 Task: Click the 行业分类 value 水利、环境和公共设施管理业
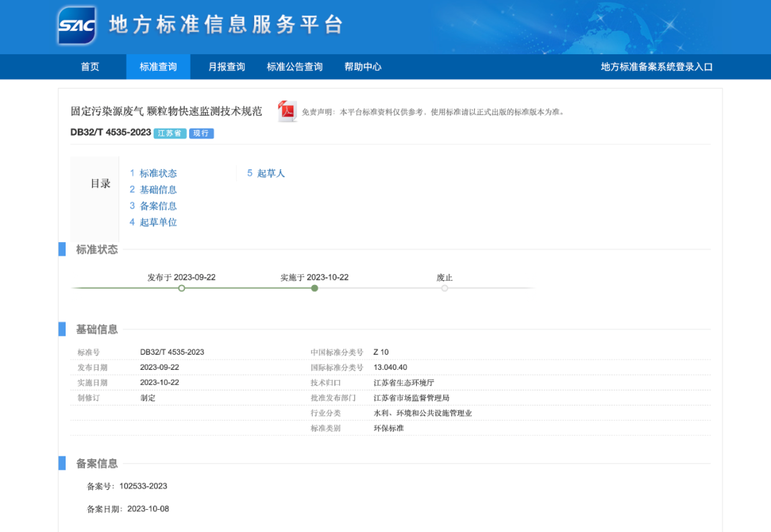point(423,413)
